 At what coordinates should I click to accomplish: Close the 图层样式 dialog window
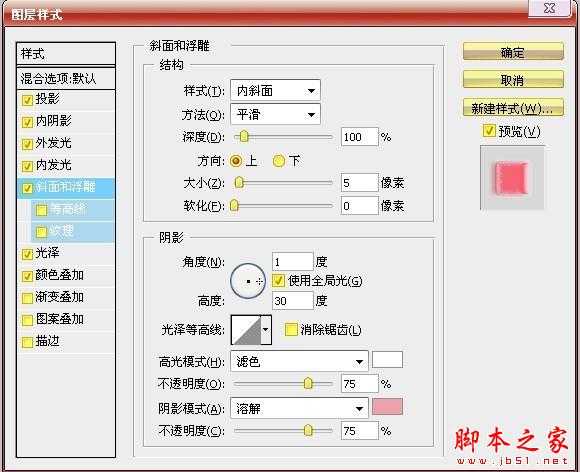tap(550, 8)
